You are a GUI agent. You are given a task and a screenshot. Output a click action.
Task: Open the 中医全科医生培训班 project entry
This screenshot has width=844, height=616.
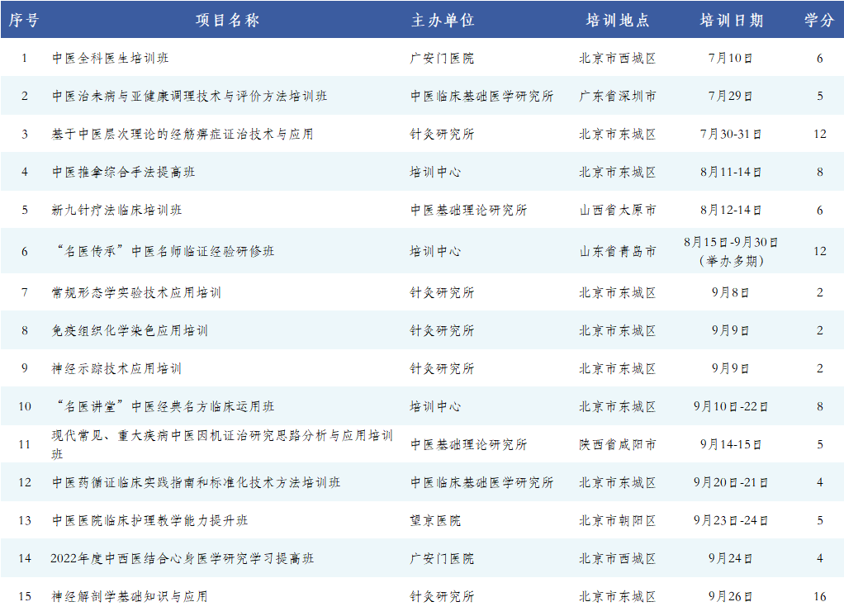[111, 59]
